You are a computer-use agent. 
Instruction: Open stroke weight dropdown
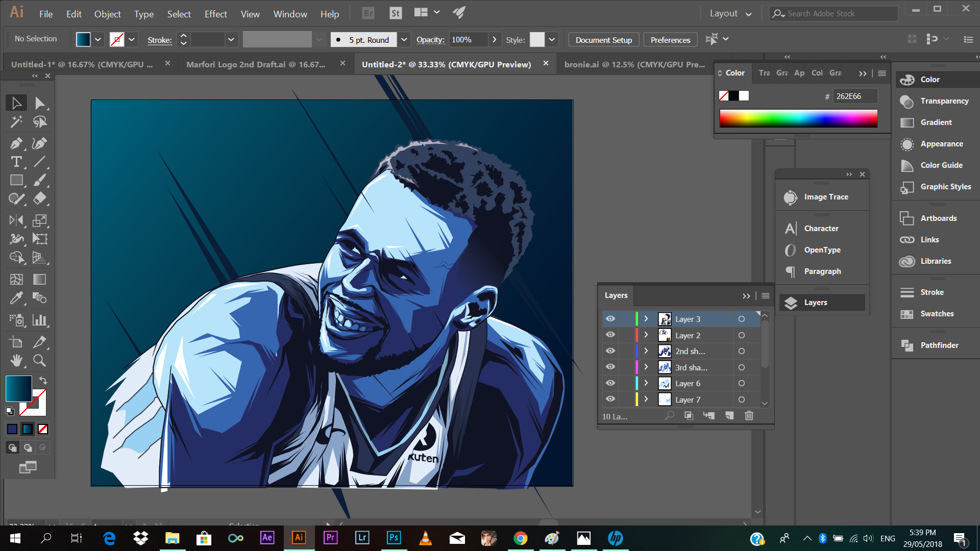(231, 39)
